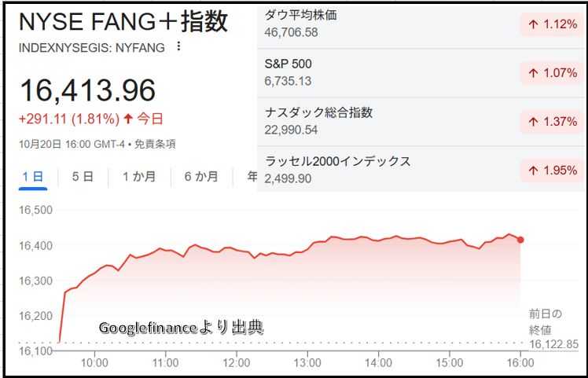Click the NYSE FANG+指数 title
The width and height of the screenshot is (588, 378).
point(123,21)
